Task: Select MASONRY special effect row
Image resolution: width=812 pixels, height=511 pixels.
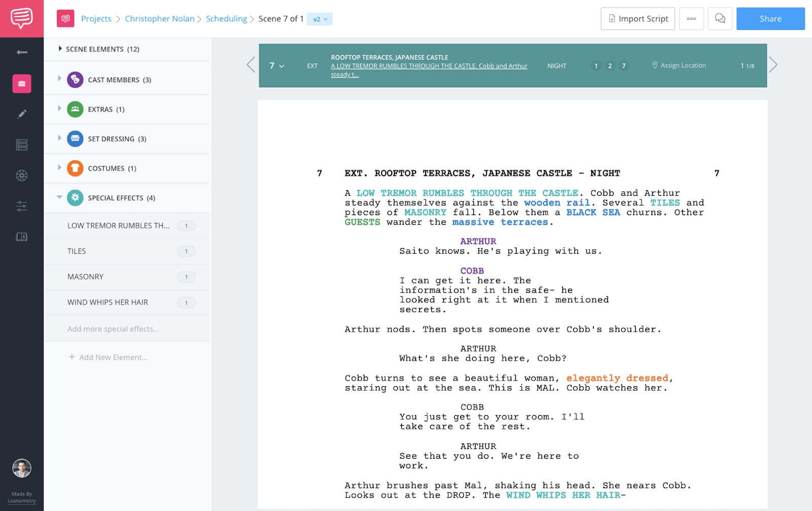Action: pos(126,277)
